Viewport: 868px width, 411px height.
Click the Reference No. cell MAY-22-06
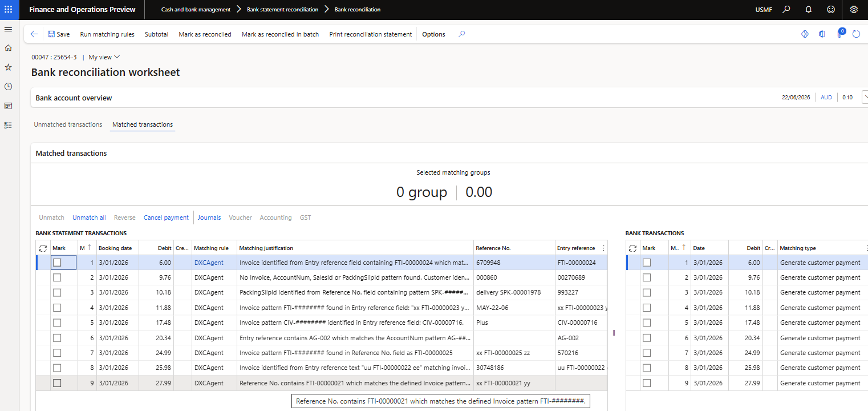pyautogui.click(x=514, y=308)
